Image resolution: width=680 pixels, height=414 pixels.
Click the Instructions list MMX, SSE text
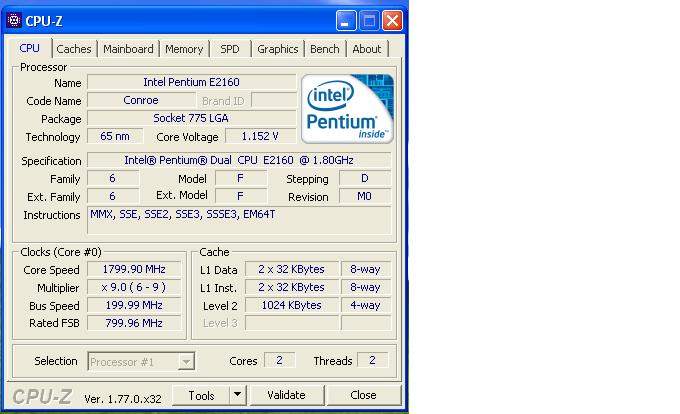coord(183,214)
